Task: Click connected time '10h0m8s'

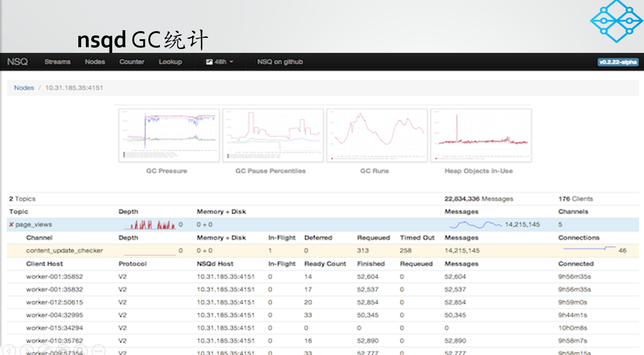Action: [573, 328]
